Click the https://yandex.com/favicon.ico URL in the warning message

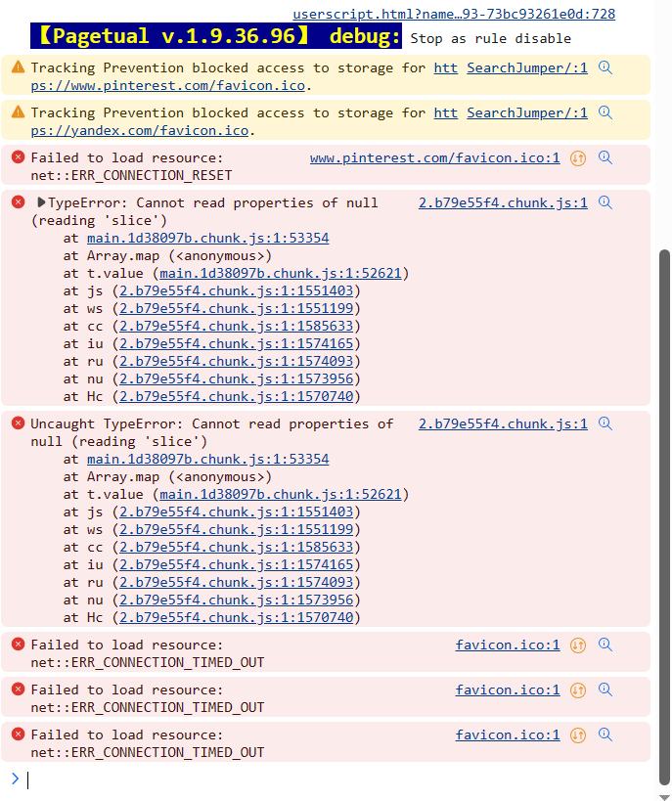pyautogui.click(x=139, y=130)
